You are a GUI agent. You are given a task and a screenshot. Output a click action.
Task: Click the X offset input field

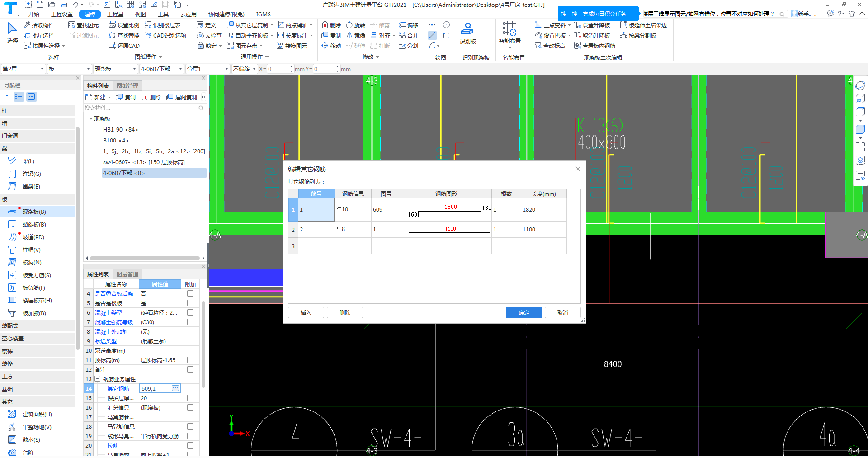click(280, 69)
